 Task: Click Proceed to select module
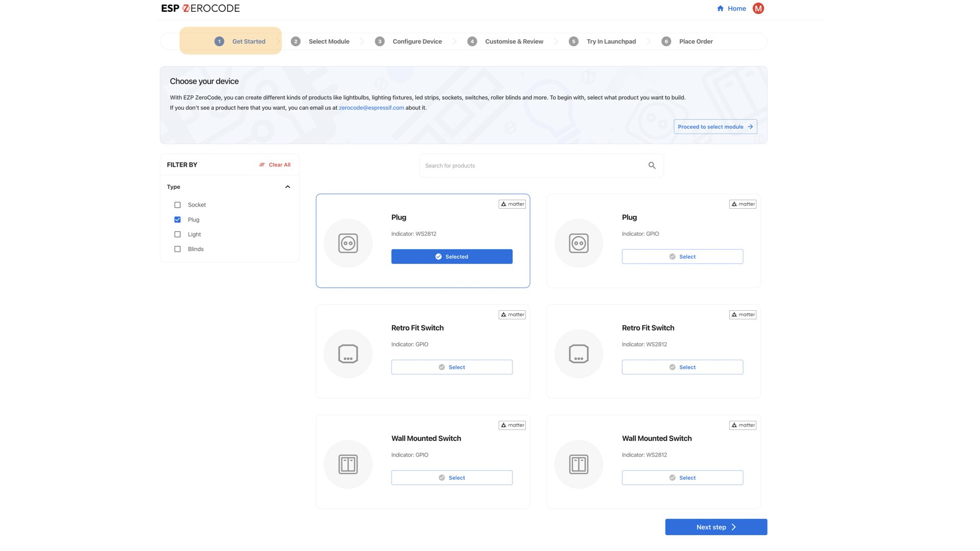(715, 127)
